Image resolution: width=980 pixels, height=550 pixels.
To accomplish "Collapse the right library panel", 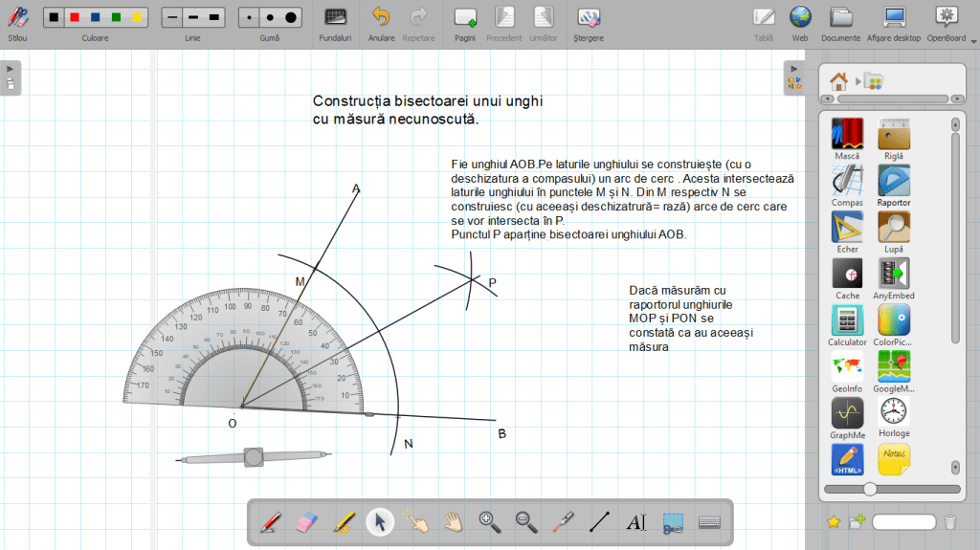I will click(794, 76).
